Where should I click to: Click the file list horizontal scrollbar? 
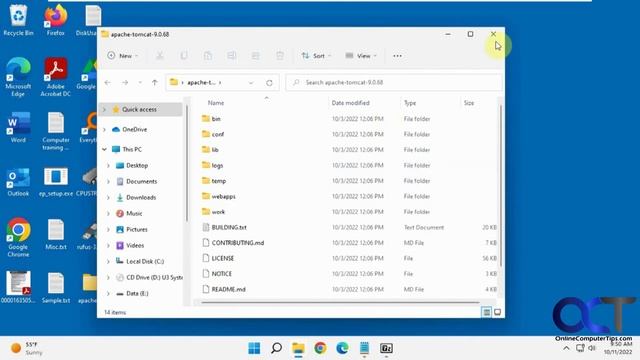pyautogui.click(x=340, y=302)
